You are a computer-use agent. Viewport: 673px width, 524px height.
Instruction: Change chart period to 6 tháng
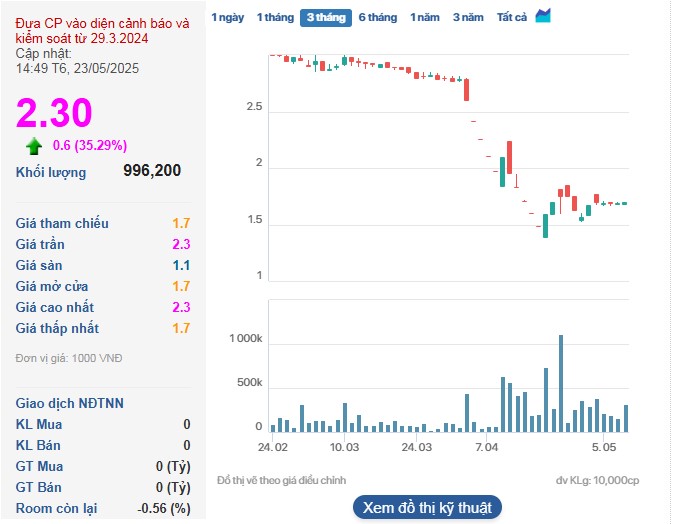[377, 18]
